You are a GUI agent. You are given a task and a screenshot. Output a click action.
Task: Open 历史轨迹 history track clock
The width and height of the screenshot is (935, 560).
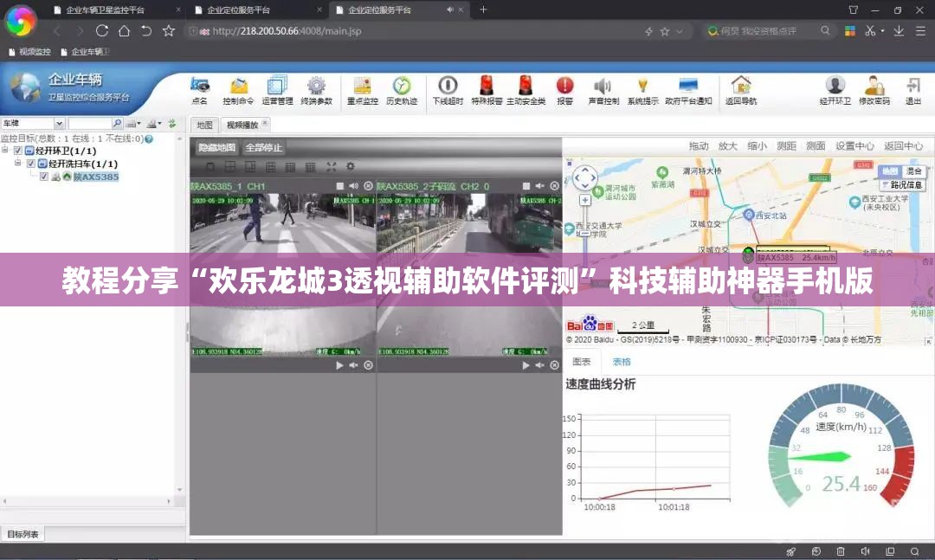pos(402,91)
